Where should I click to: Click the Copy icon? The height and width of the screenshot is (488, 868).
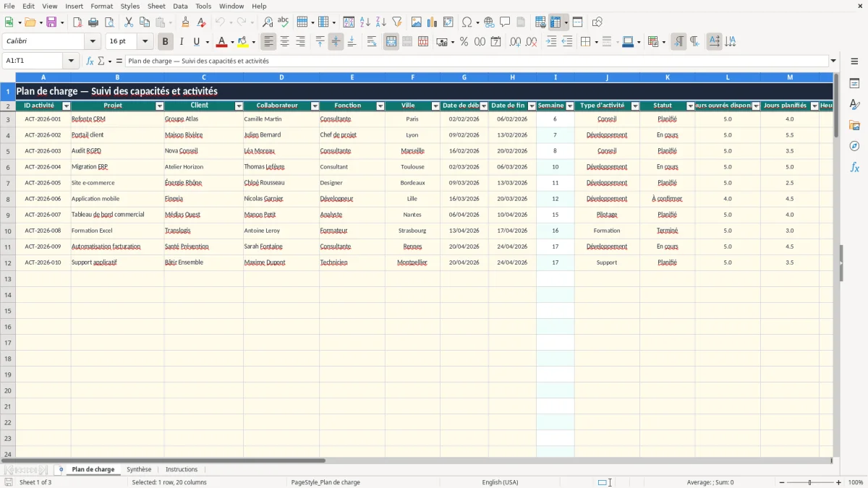(144, 22)
